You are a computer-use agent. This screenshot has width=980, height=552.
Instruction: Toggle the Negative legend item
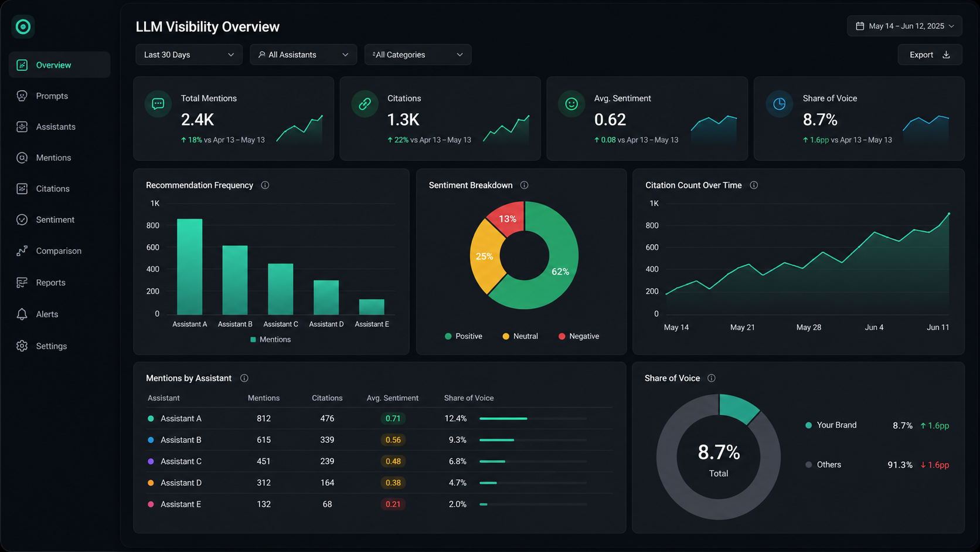[579, 336]
